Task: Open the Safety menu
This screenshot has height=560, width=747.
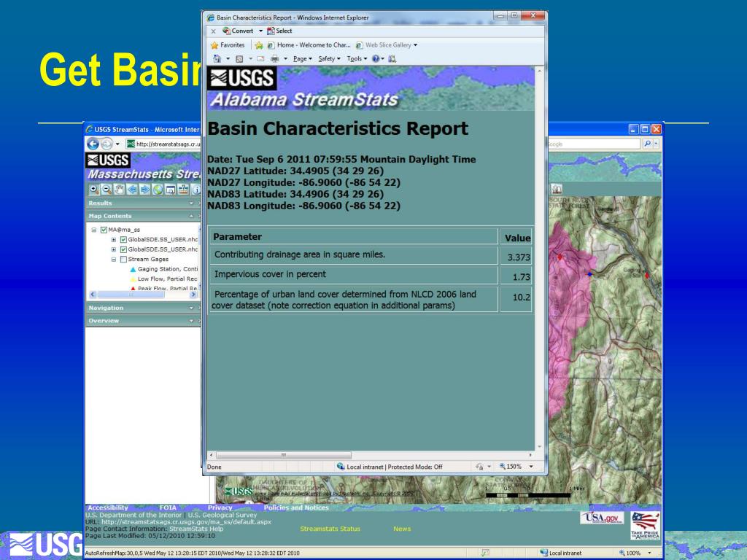Action: [329, 58]
